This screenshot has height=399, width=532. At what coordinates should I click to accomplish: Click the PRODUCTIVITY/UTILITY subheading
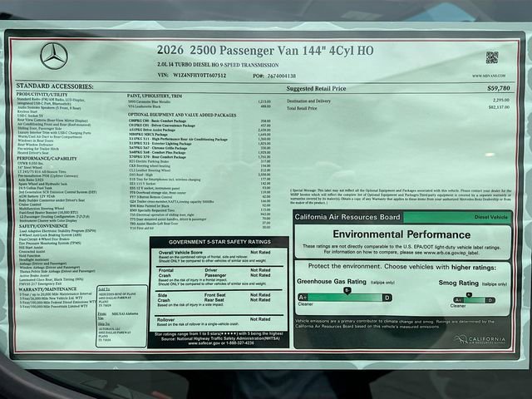tap(42, 95)
